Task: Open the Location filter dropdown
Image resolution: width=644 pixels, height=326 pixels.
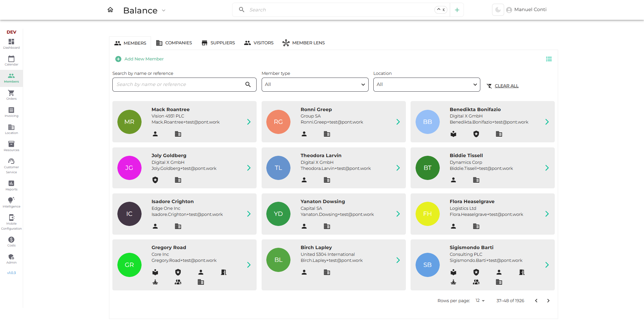Action: click(426, 85)
